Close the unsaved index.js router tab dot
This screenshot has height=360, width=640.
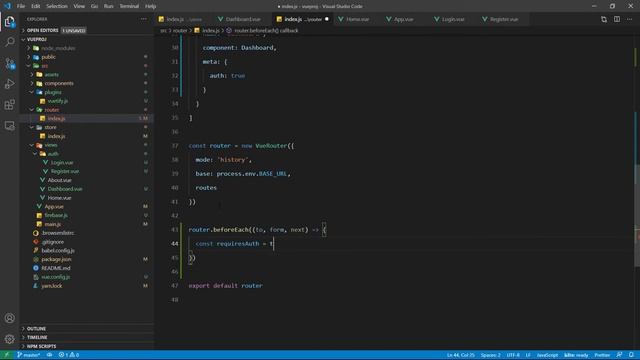[327, 19]
